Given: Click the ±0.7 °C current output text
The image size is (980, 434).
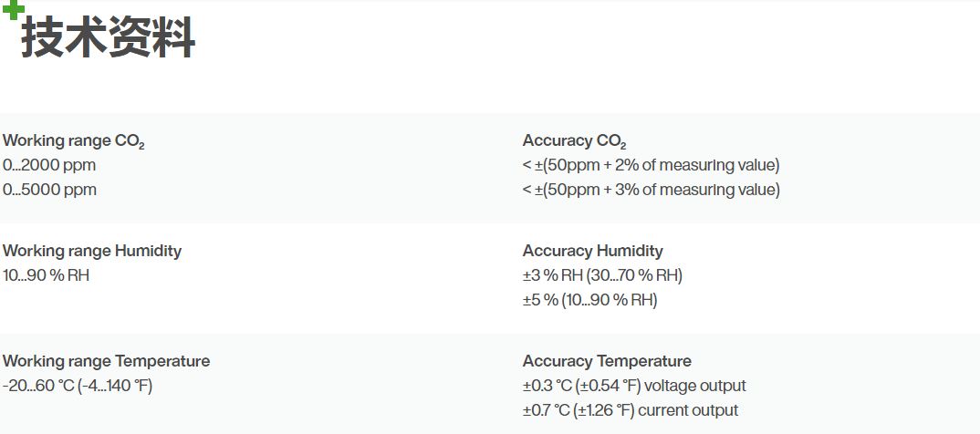Looking at the screenshot, I should [631, 410].
